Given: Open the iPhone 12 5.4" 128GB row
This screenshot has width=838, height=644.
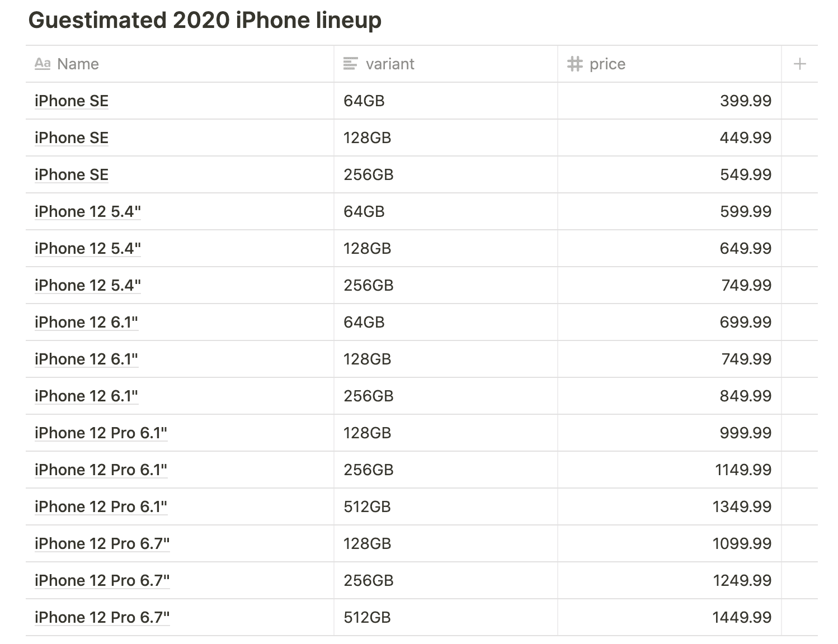Looking at the screenshot, I should point(87,248).
